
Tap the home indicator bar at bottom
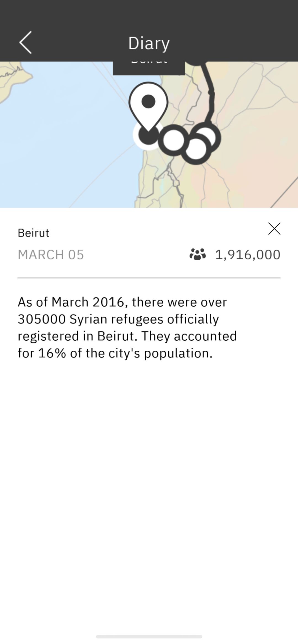(x=149, y=637)
